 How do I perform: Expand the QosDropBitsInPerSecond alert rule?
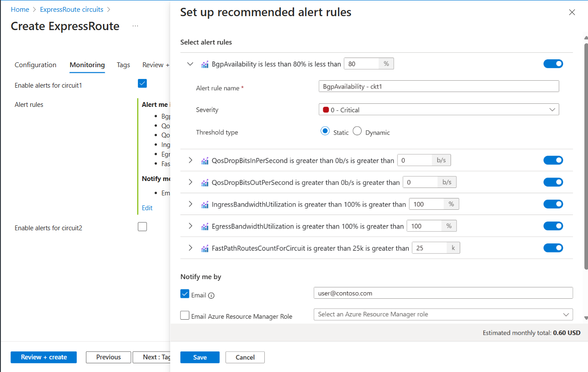pos(190,160)
